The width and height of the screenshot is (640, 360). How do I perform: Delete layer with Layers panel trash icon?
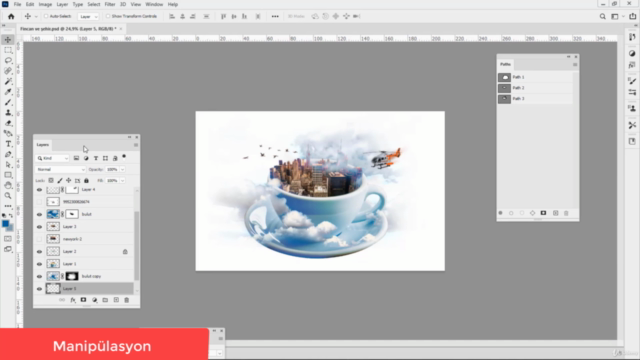click(x=127, y=300)
